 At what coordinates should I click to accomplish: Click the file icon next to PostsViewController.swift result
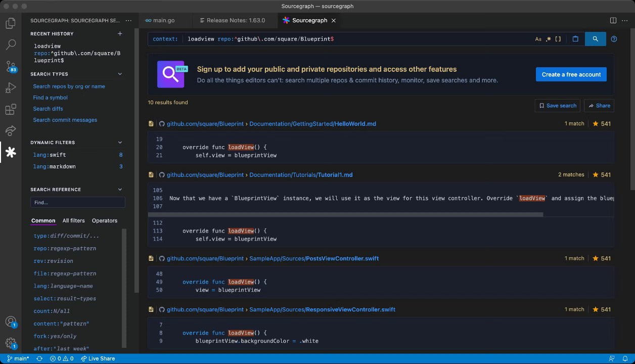tap(151, 258)
